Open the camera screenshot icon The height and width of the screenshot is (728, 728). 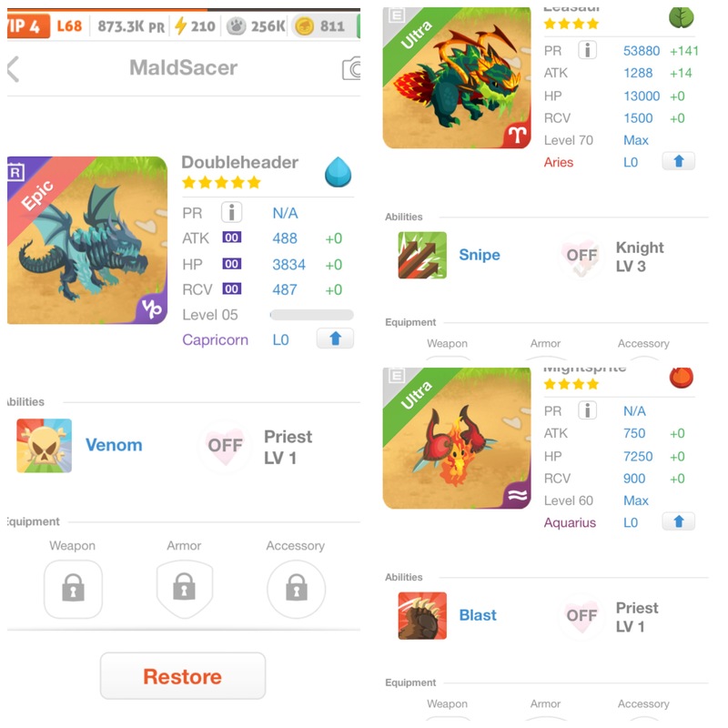coord(351,69)
